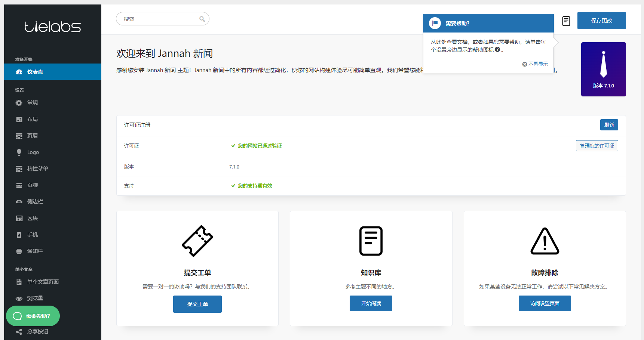
Task: Dismiss popup with 不再显示 link
Action: pyautogui.click(x=535, y=64)
